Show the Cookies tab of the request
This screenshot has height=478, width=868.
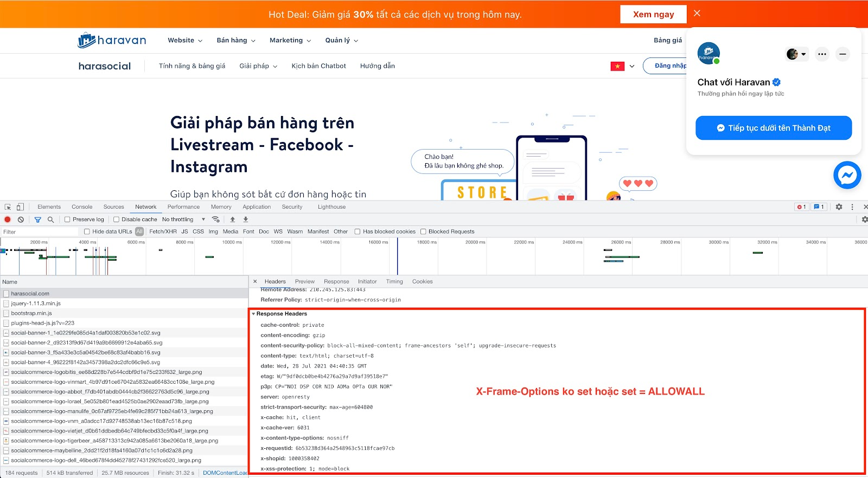[423, 282]
